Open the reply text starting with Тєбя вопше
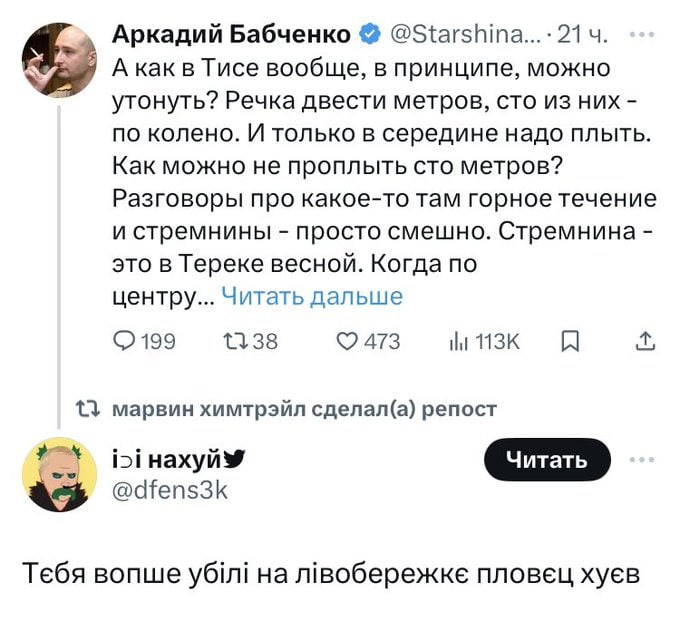Viewport: 680px width, 631px height. (331, 575)
